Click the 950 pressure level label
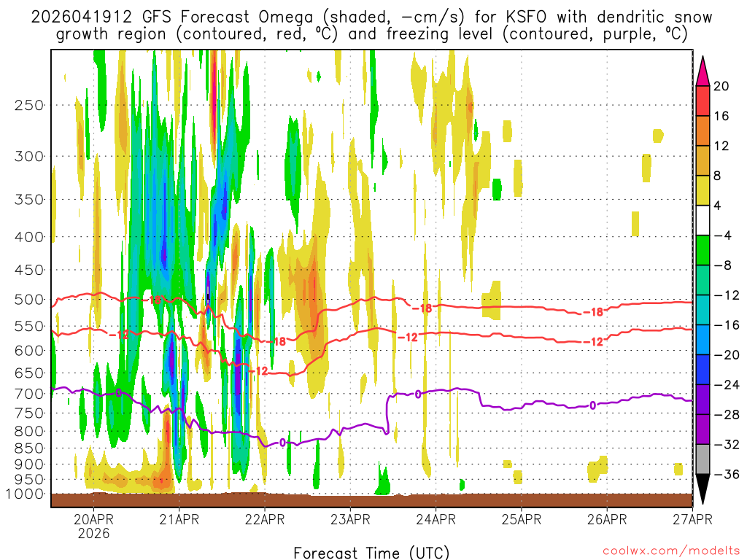 point(29,480)
